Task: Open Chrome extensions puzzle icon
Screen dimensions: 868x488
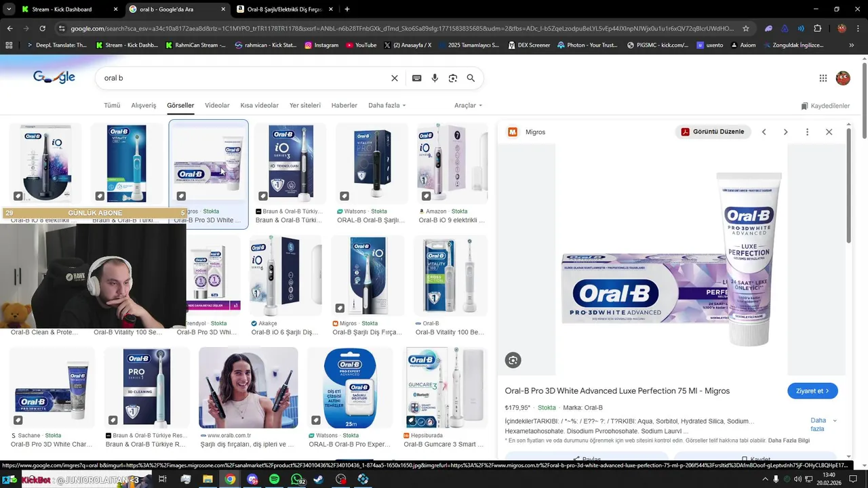Action: [x=817, y=28]
